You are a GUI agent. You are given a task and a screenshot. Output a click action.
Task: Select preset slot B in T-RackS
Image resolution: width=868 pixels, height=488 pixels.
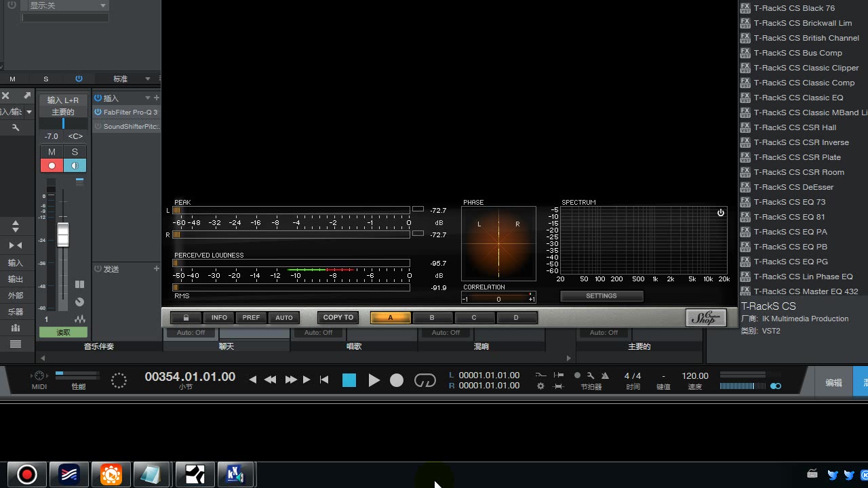432,317
